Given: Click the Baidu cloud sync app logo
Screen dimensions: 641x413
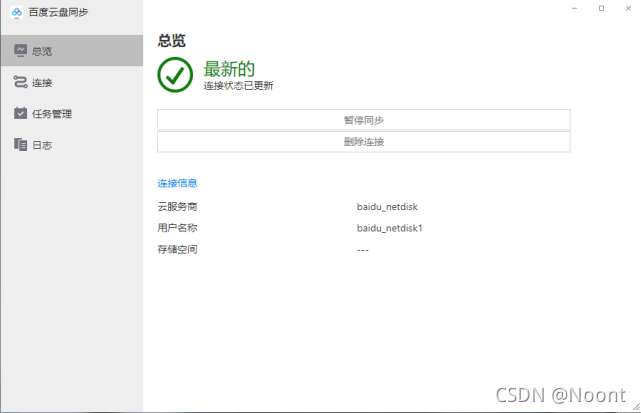Looking at the screenshot, I should pos(17,12).
